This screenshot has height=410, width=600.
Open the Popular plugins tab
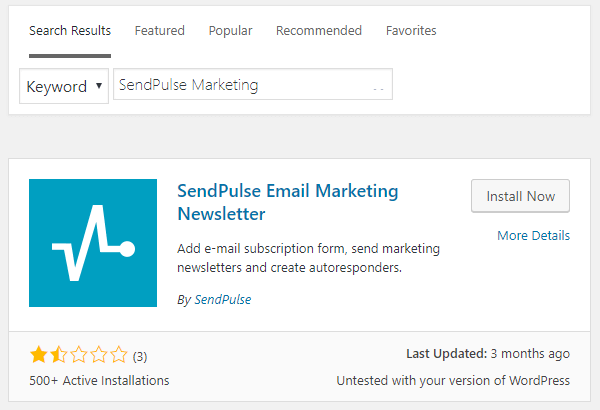click(x=230, y=31)
